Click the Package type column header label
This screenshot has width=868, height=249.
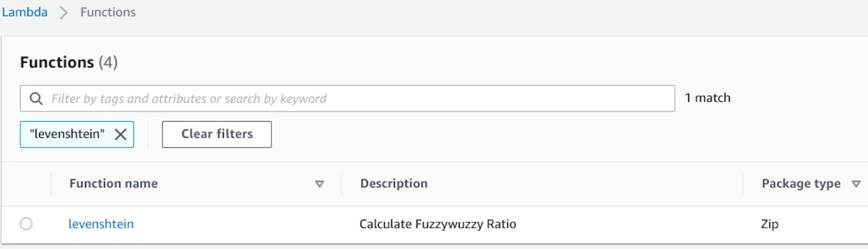pos(800,184)
